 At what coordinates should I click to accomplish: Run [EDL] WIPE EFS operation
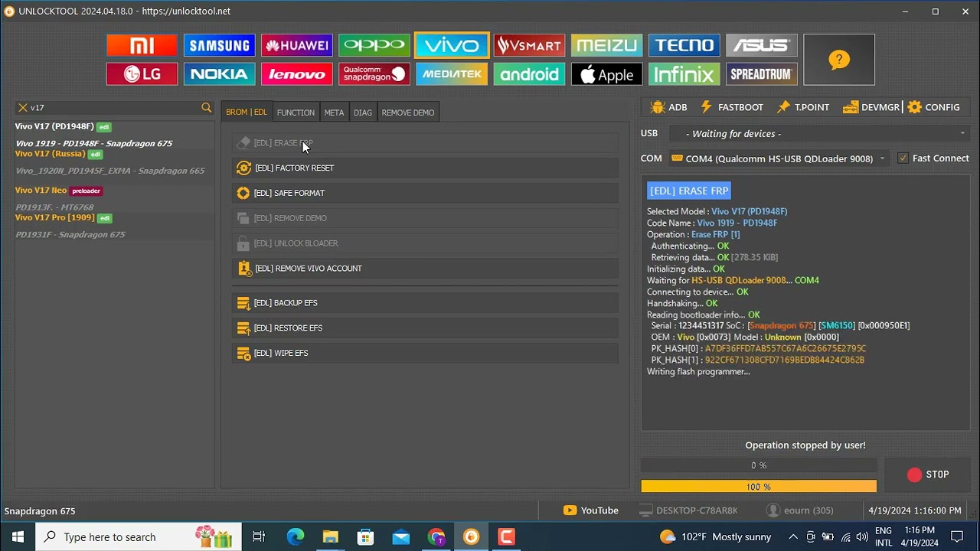[425, 353]
